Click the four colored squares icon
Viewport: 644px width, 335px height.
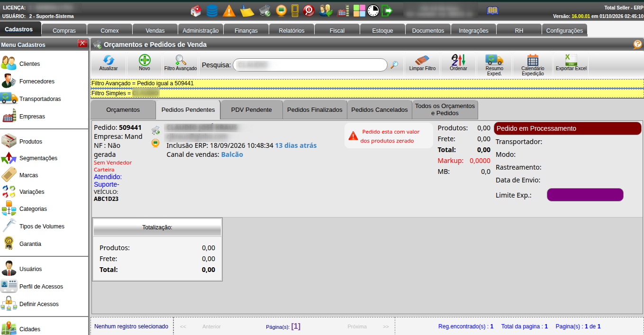pos(360,10)
